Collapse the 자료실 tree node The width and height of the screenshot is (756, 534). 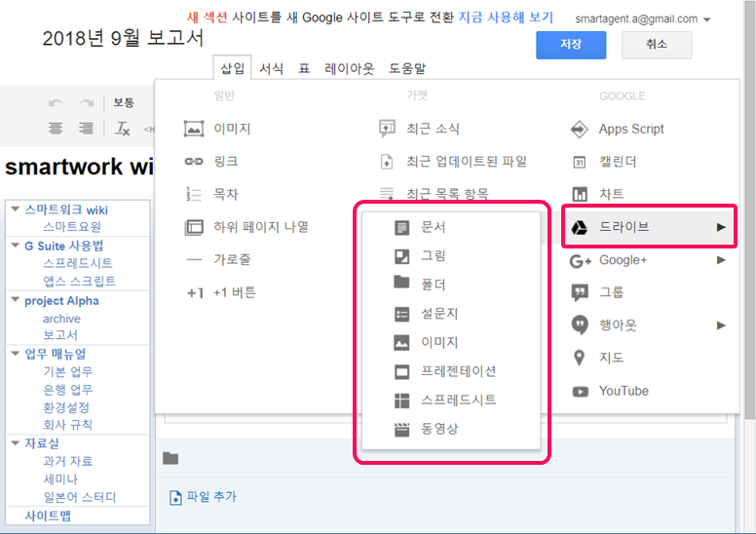coord(15,442)
